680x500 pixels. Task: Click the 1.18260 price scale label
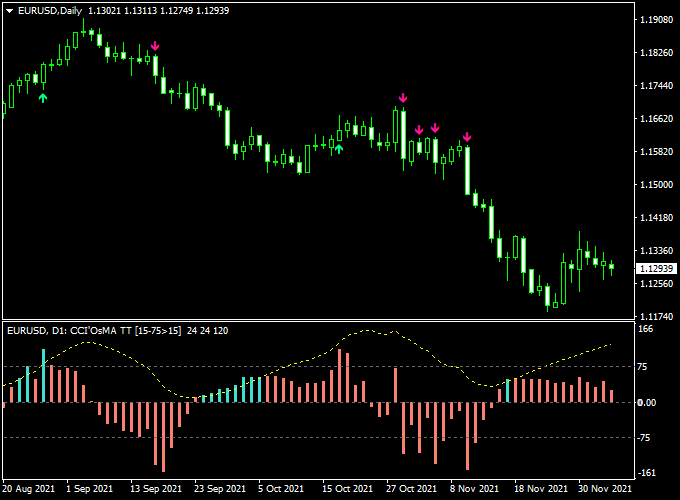tap(657, 52)
